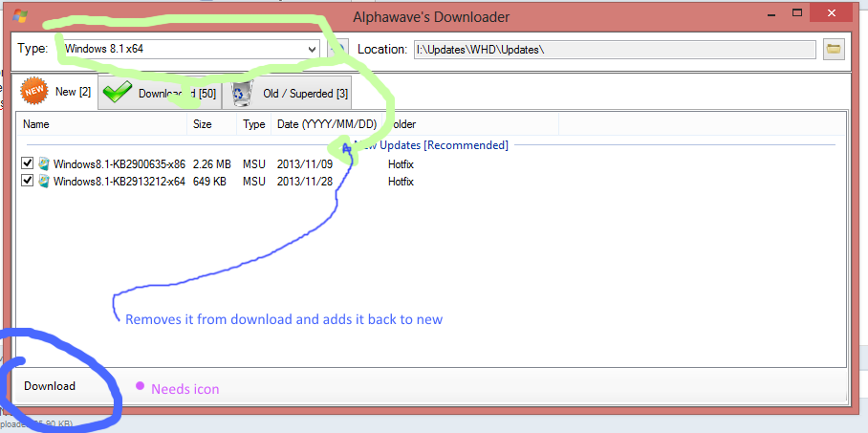Click the 2.26 MB size cell
The image size is (868, 433).
pos(211,163)
